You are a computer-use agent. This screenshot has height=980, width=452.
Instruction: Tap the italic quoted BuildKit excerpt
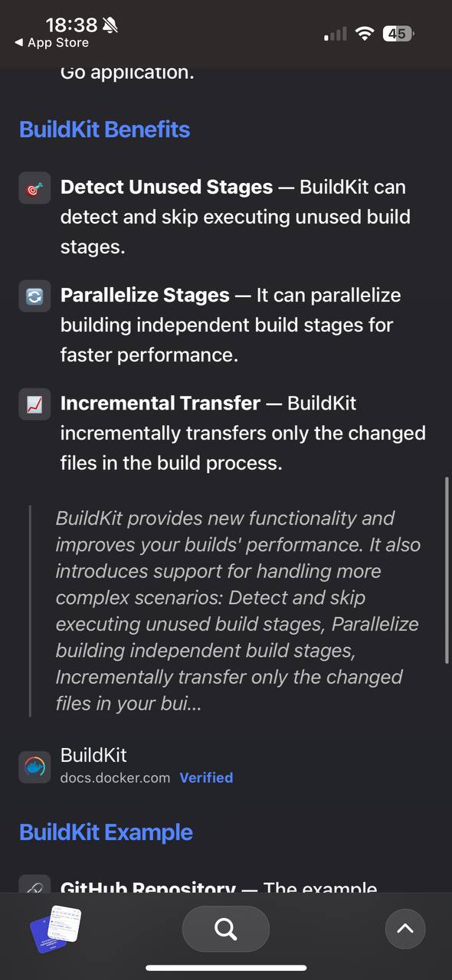[237, 610]
